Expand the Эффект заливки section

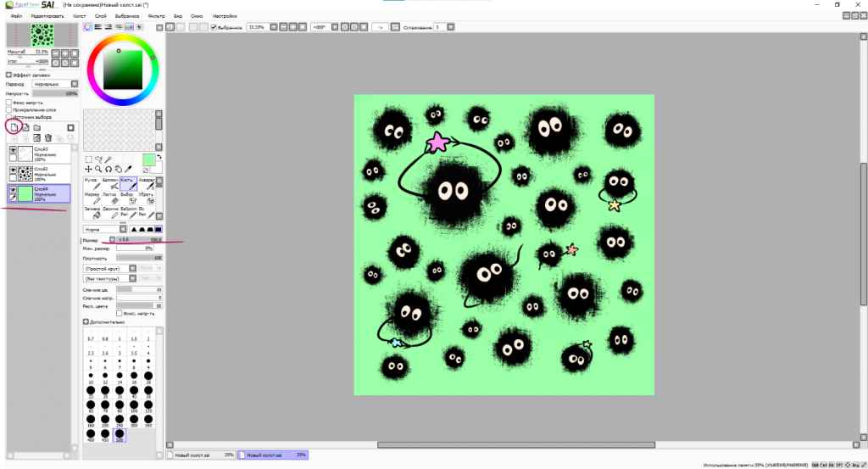[x=8, y=75]
